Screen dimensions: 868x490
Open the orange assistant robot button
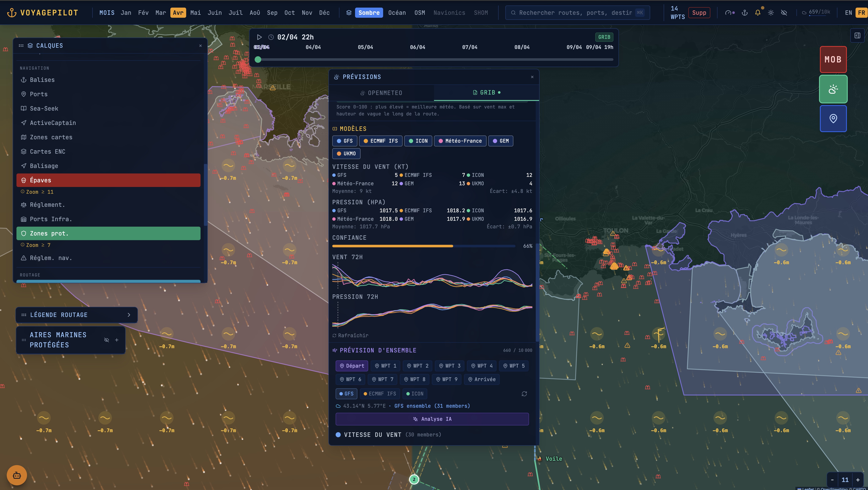17,475
